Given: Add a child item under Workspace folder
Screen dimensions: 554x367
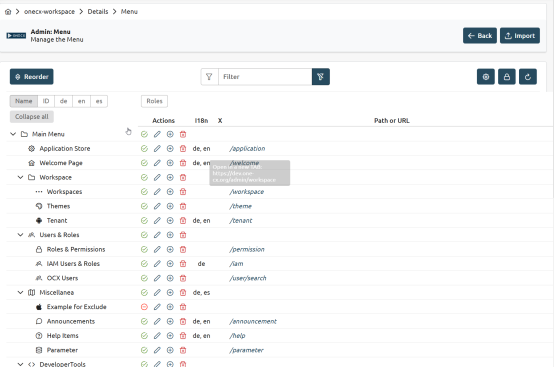Looking at the screenshot, I should (x=170, y=177).
